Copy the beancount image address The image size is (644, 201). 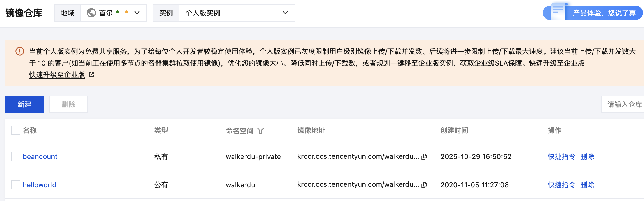click(424, 156)
